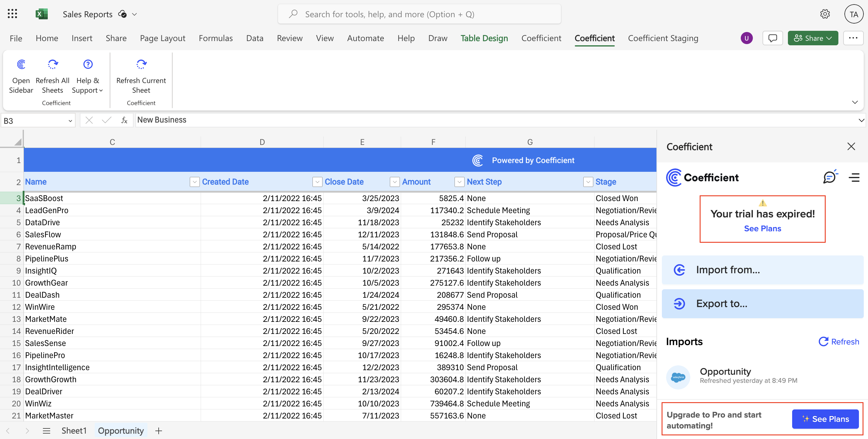
Task: Cancel formula entry X icon
Action: point(89,120)
